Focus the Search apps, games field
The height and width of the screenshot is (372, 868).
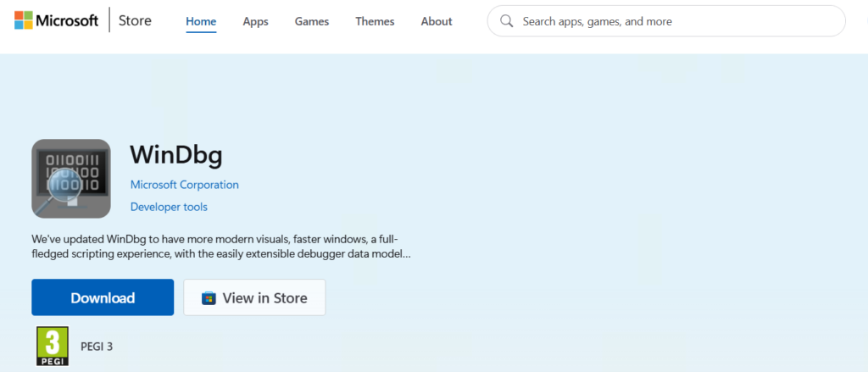666,21
